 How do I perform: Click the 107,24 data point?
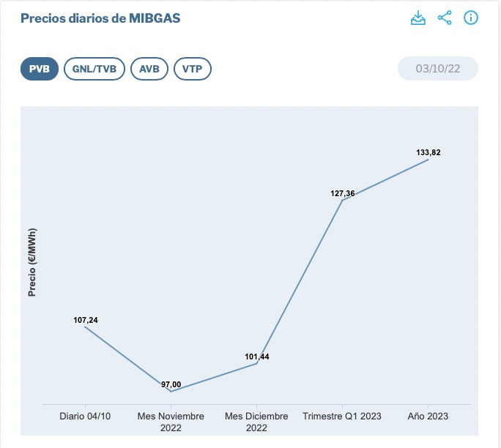point(86,327)
